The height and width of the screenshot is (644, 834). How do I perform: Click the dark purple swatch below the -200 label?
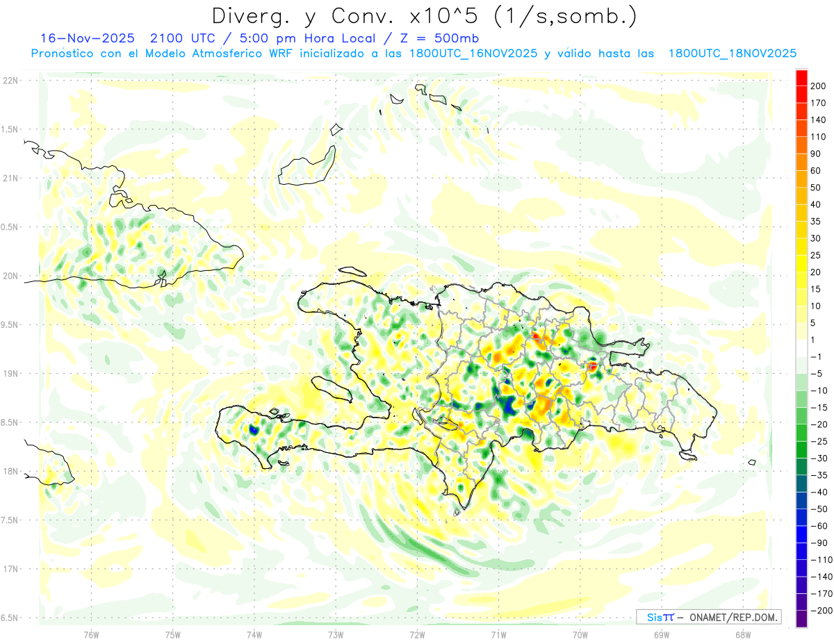(801, 619)
